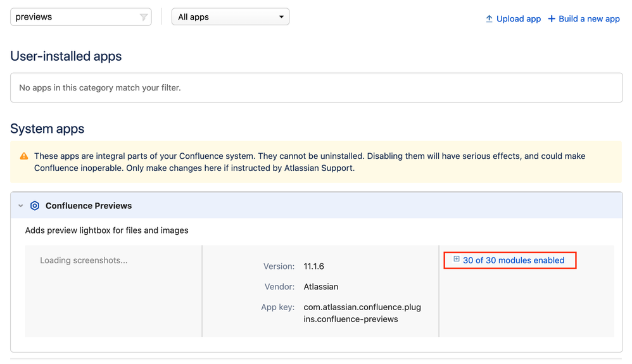
Task: Expand the 30 of 30 modules enabled list
Action: tap(513, 260)
